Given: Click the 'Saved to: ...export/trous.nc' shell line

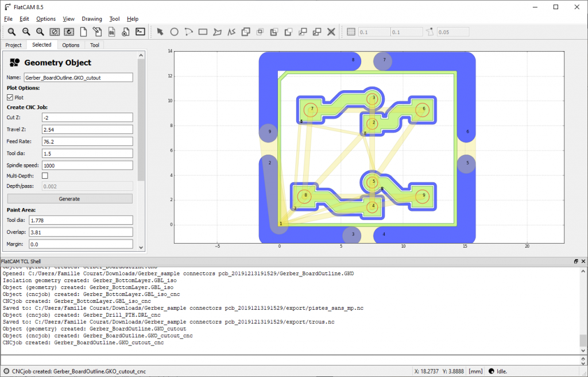Looking at the screenshot, I should coord(168,322).
